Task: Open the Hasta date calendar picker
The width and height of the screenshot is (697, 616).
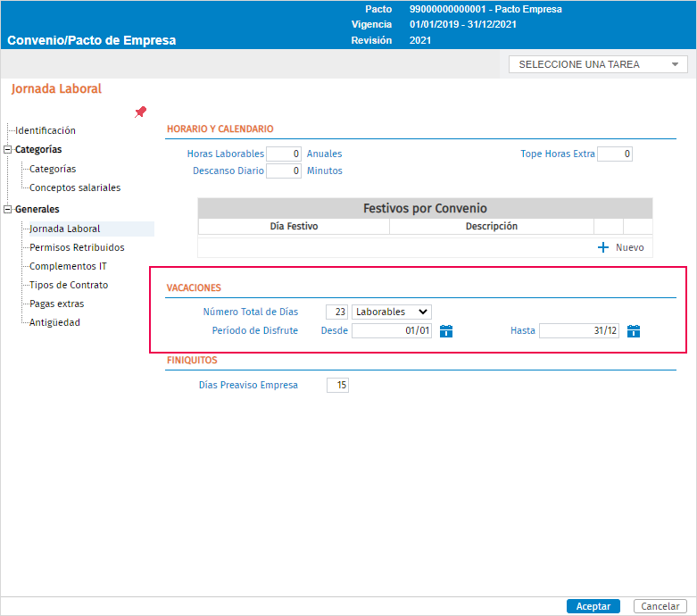Action: coord(634,331)
